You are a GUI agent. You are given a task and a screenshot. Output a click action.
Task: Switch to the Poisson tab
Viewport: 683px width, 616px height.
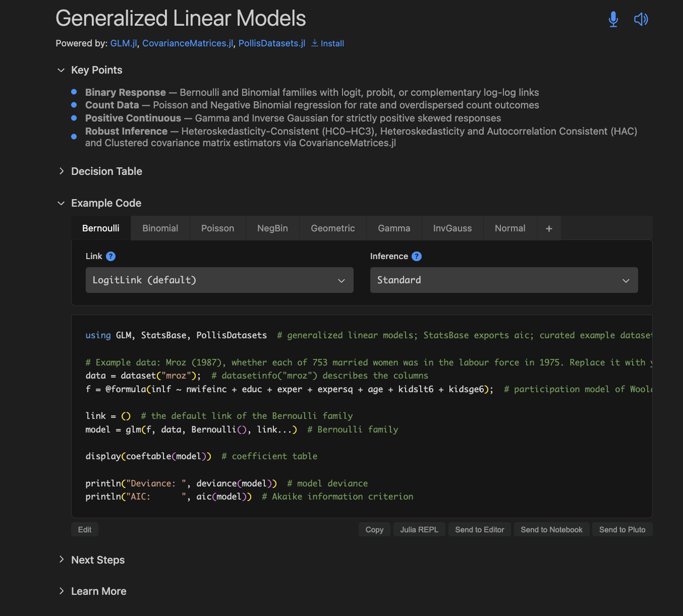218,228
